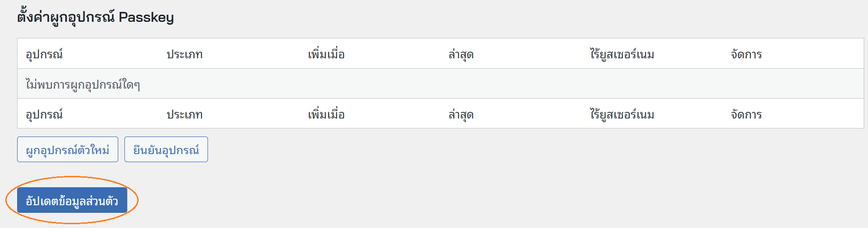Image resolution: width=868 pixels, height=228 pixels.
Task: Select the ล่าสุด label in table footer
Action: (461, 114)
